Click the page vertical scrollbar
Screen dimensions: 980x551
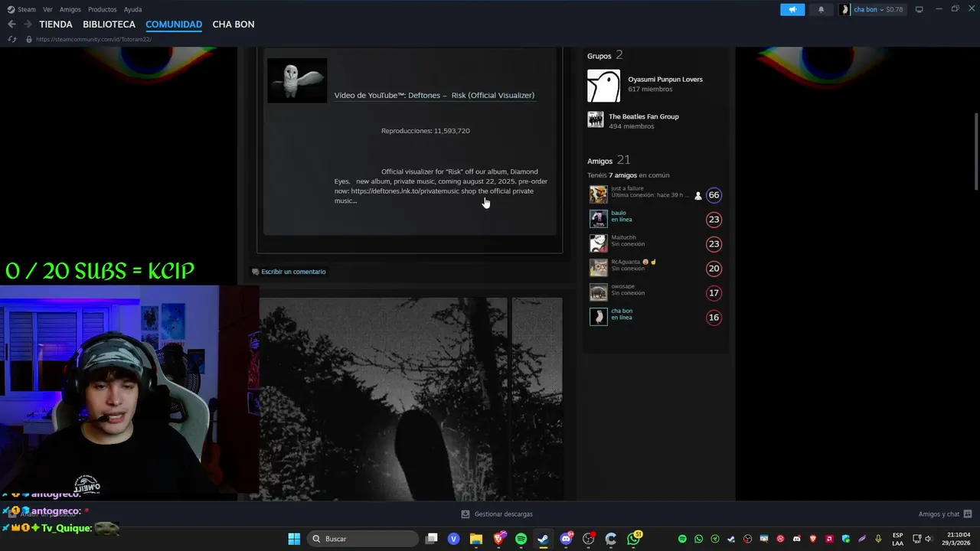(975, 152)
